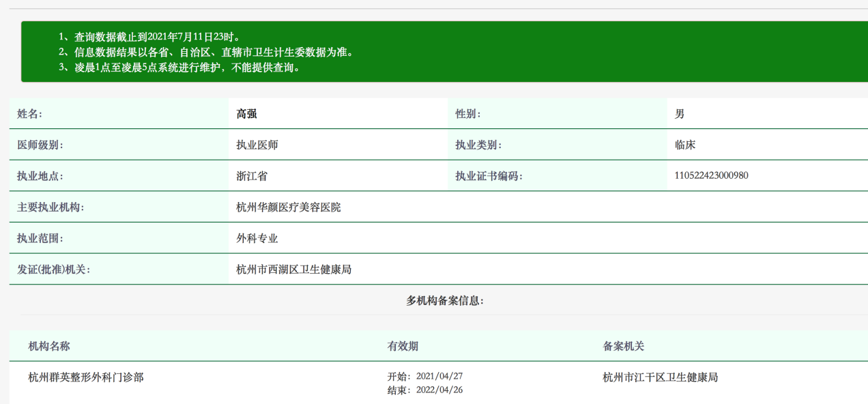The image size is (868, 404).
Task: Click the 外科专业 practice scope value
Action: (257, 238)
